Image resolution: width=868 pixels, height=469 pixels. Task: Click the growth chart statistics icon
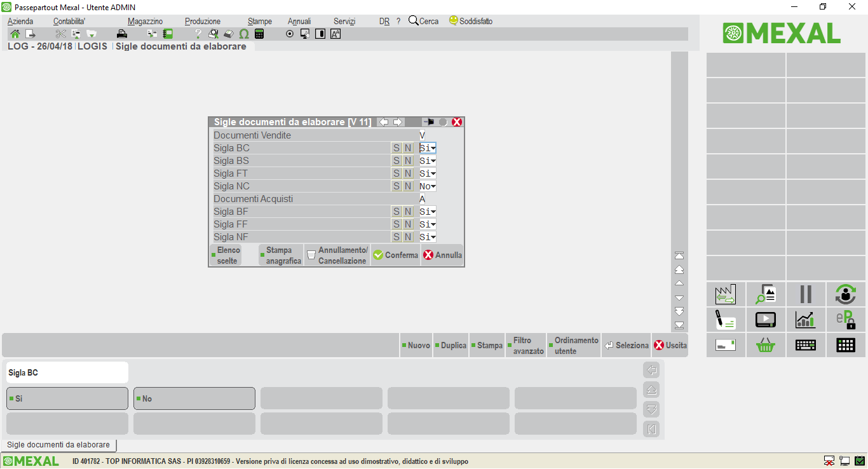[805, 320]
